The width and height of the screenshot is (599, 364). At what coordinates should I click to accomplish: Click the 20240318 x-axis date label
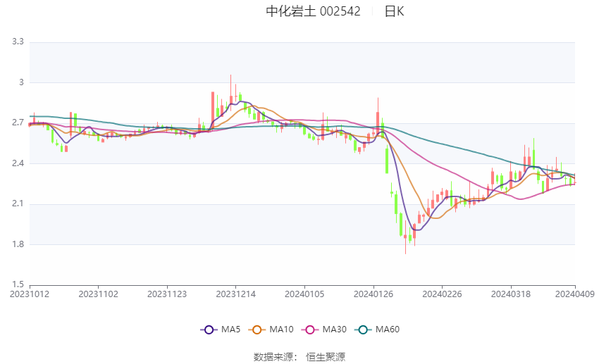coord(511,294)
